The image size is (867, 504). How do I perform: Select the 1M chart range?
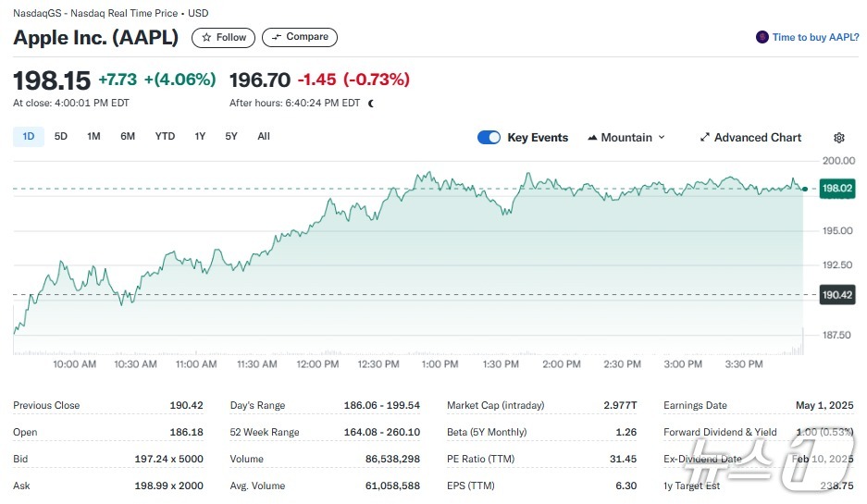(93, 137)
